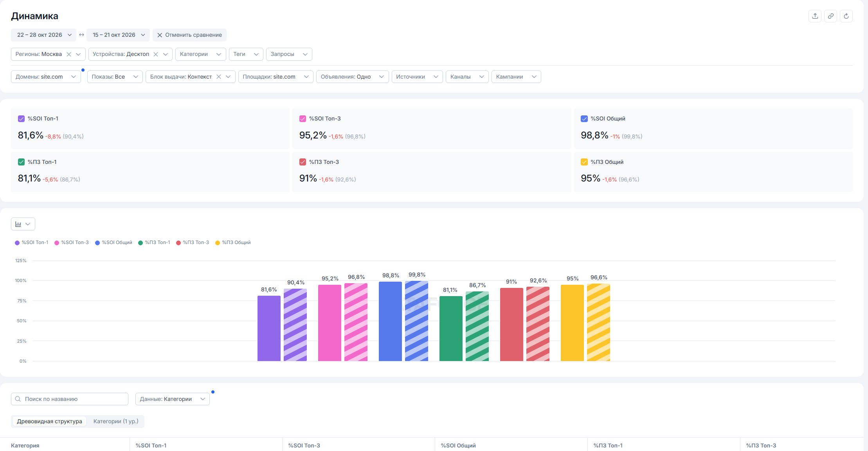Click the export/upload icon
Image resolution: width=868 pixels, height=451 pixels.
815,16
